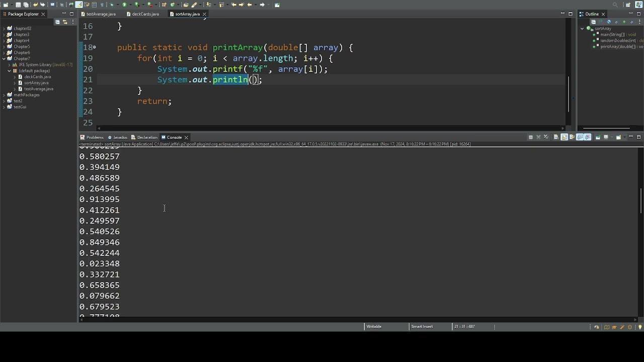Click Clear Console icon
This screenshot has height=362, width=644.
click(556, 137)
